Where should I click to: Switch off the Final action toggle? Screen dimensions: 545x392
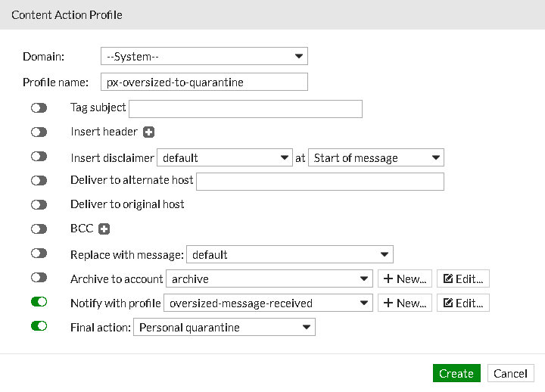coord(39,326)
